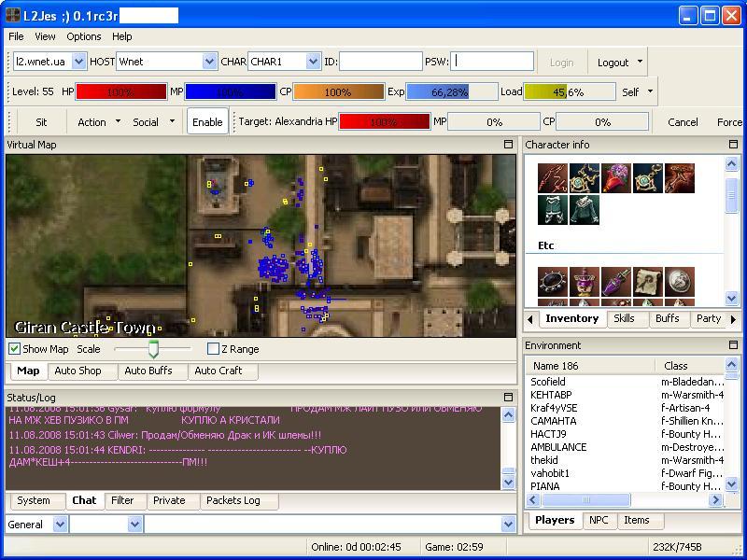Select the scroll item under Etc

tap(648, 282)
